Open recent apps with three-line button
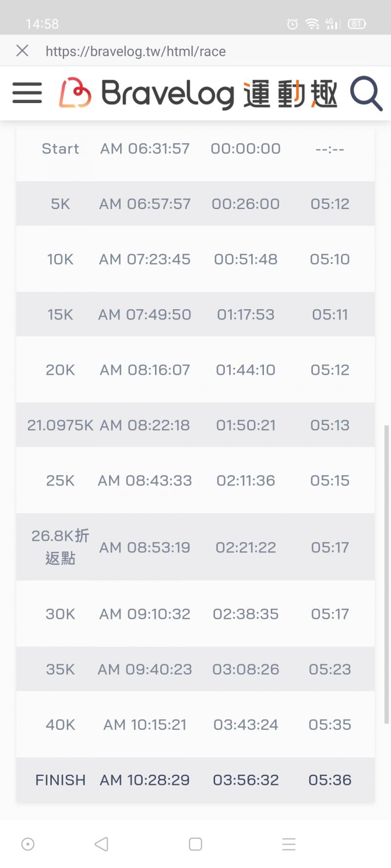Screen dimensions: 391x868 pos(289,844)
